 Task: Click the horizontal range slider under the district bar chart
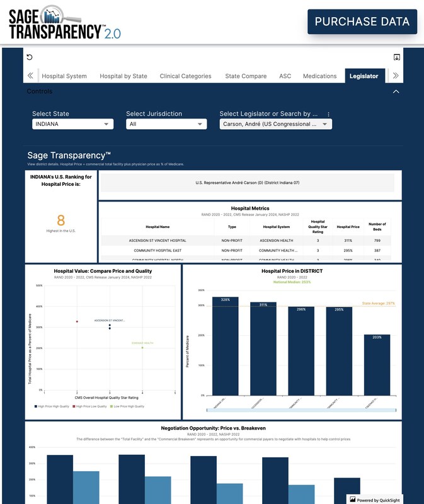[x=301, y=410]
